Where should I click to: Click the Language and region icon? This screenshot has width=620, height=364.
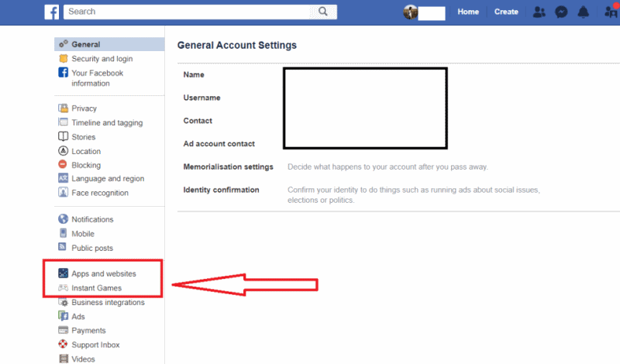[64, 178]
